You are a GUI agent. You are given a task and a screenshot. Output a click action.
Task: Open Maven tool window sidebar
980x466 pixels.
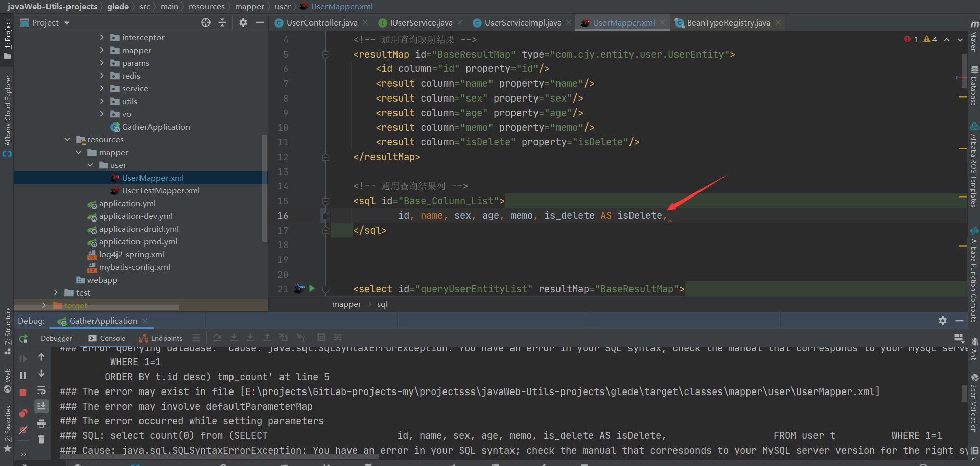point(974,37)
